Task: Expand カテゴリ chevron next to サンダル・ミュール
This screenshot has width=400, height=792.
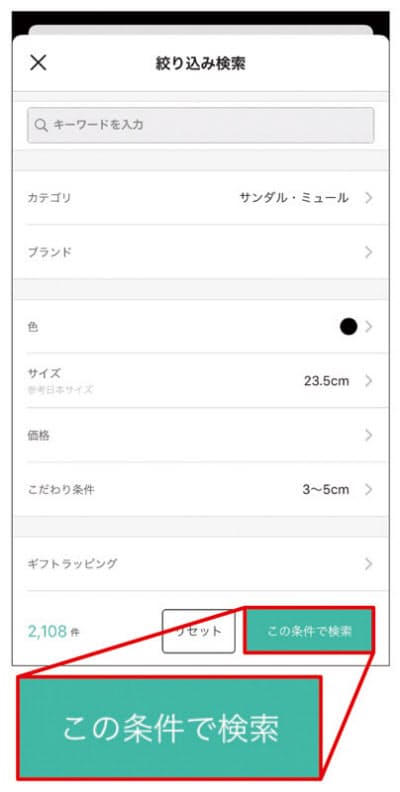Action: [x=369, y=198]
